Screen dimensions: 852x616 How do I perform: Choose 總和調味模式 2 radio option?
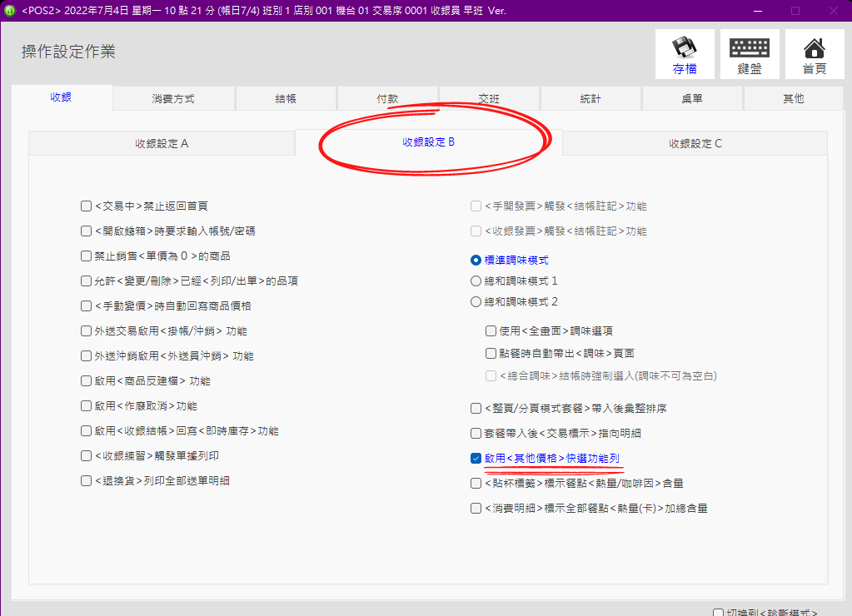[476, 301]
